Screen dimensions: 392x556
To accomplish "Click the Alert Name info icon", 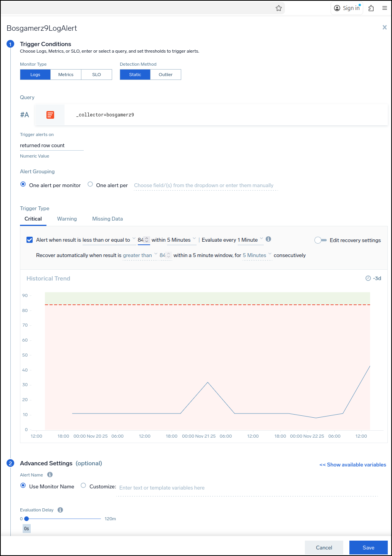I will click(x=50, y=475).
